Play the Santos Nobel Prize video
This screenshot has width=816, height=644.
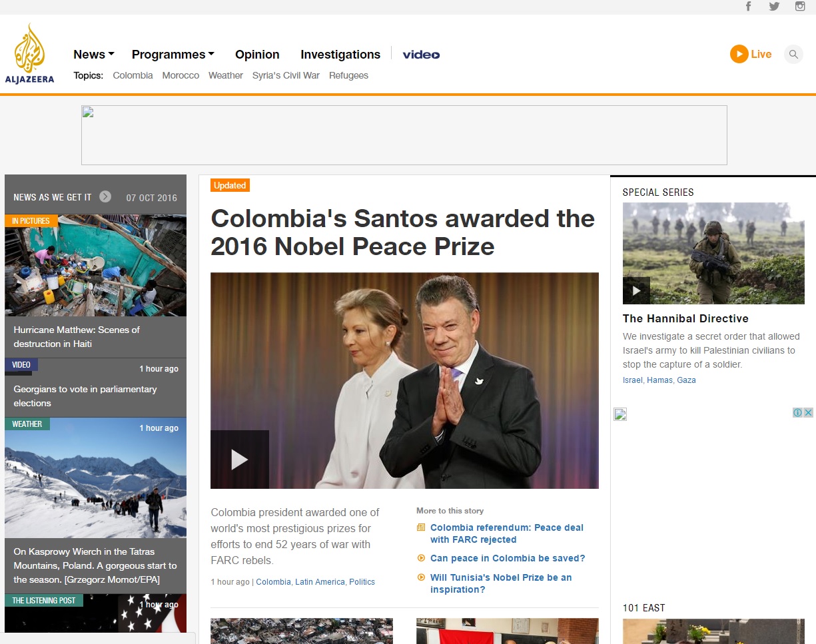240,460
